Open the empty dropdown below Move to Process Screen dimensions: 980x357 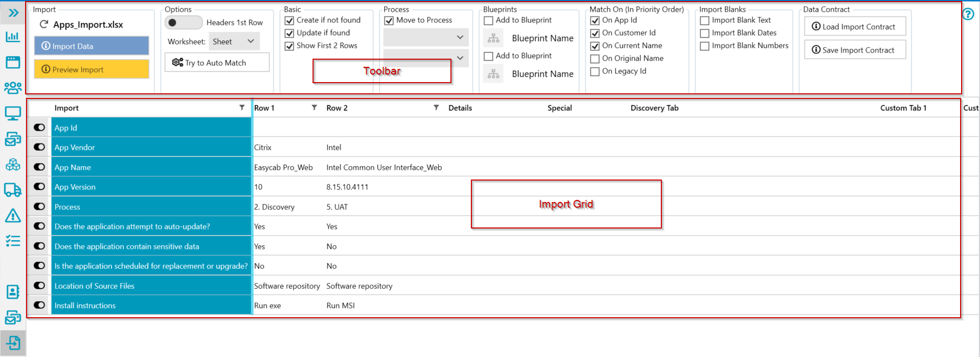(x=426, y=37)
